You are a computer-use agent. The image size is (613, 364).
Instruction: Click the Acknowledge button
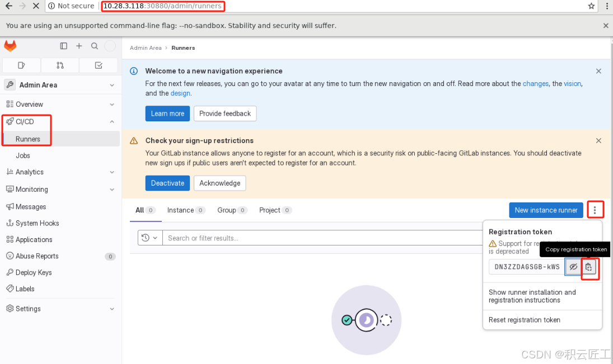pos(219,183)
